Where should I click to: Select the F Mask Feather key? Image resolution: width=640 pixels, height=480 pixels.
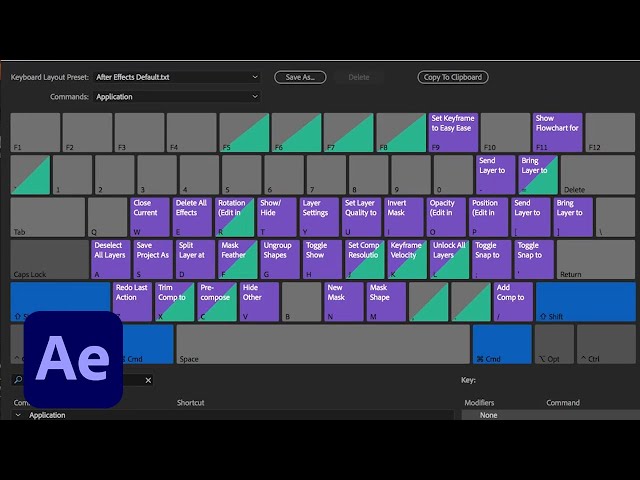238,260
